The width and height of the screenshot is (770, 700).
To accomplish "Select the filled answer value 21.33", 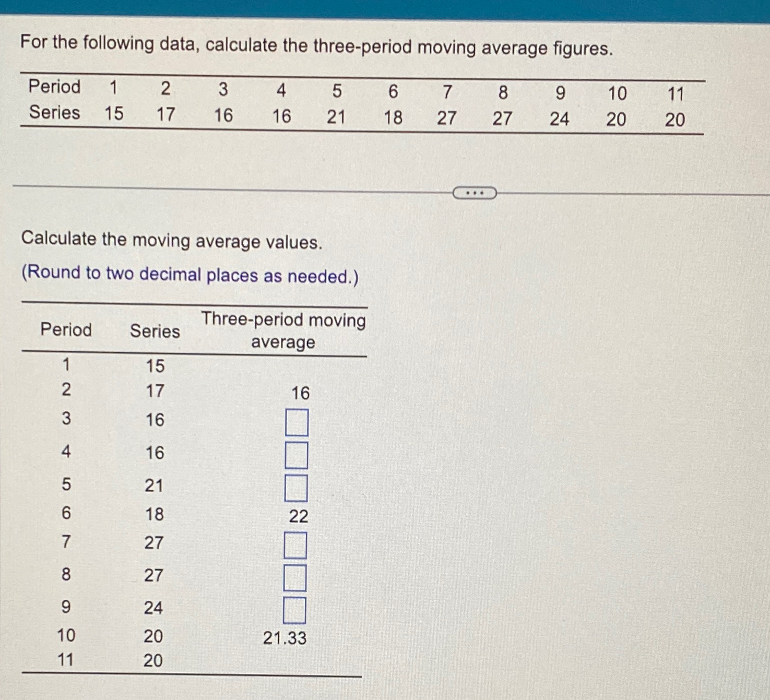I will tap(285, 638).
